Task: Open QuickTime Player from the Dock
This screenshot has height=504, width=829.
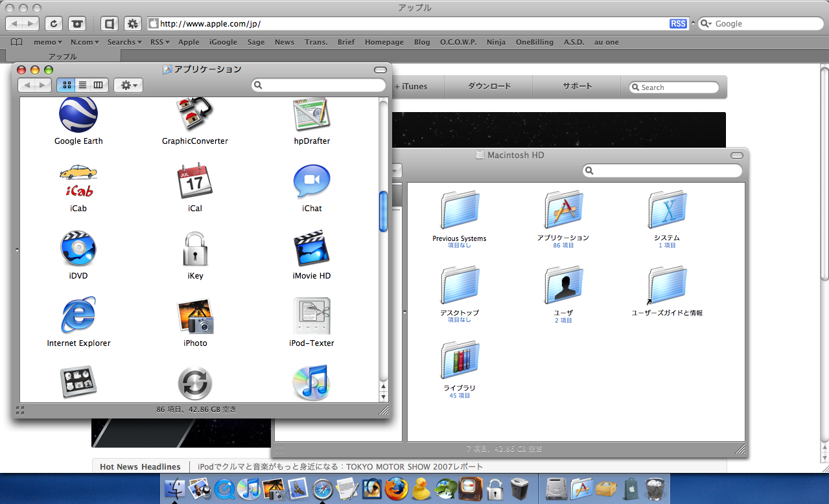Action: click(224, 488)
